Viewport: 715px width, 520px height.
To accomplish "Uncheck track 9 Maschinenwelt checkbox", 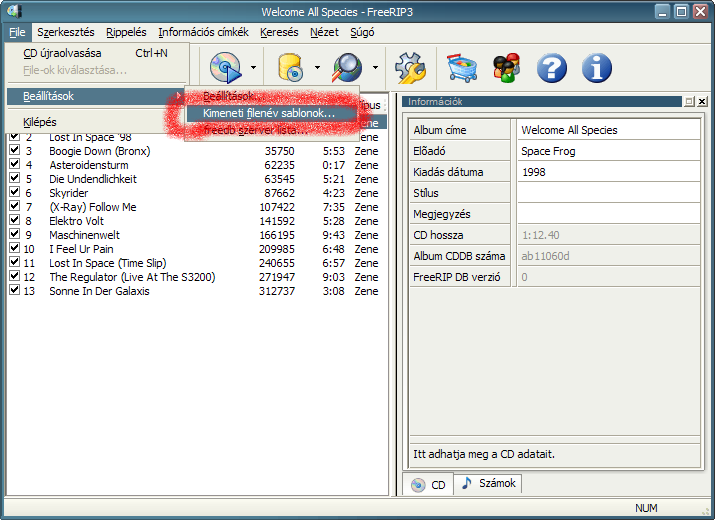I will (x=15, y=234).
